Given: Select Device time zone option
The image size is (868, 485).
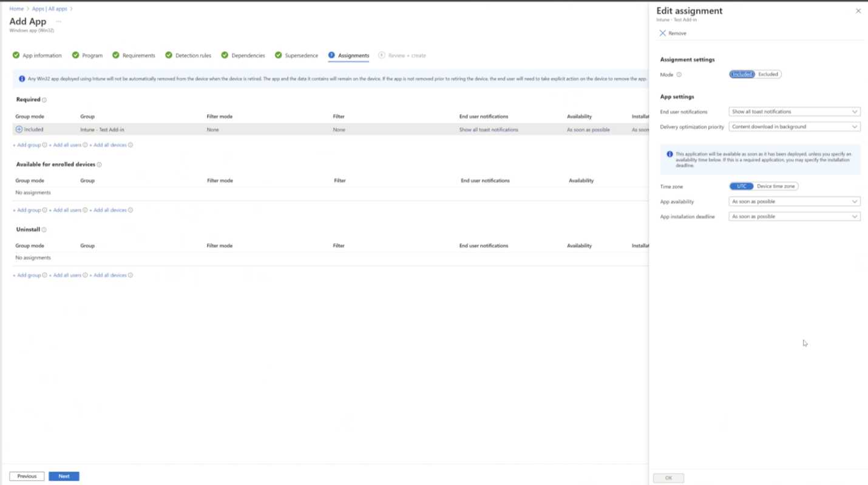Looking at the screenshot, I should [775, 186].
